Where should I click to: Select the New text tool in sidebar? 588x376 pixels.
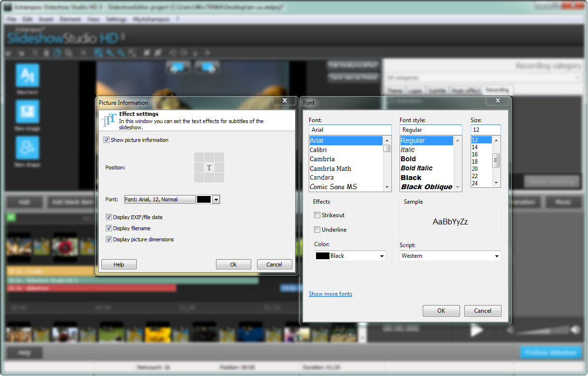(x=27, y=75)
